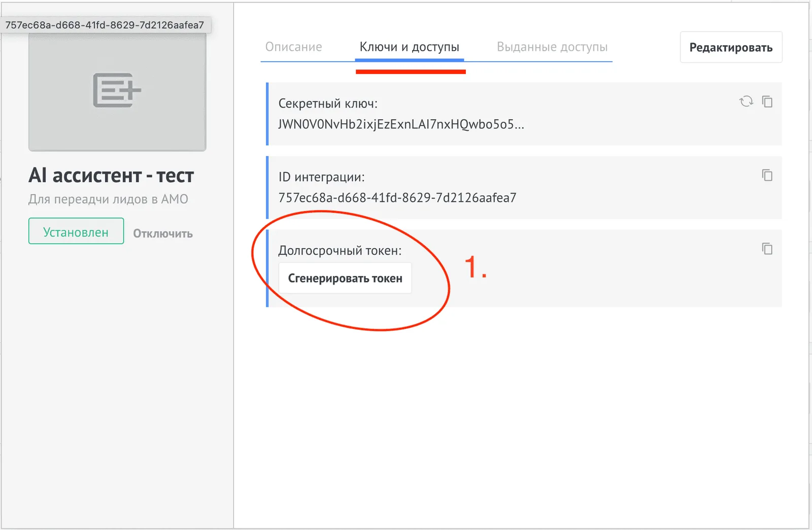Copy the integration ID with its copy icon
Image resolution: width=812 pixels, height=530 pixels.
[767, 175]
